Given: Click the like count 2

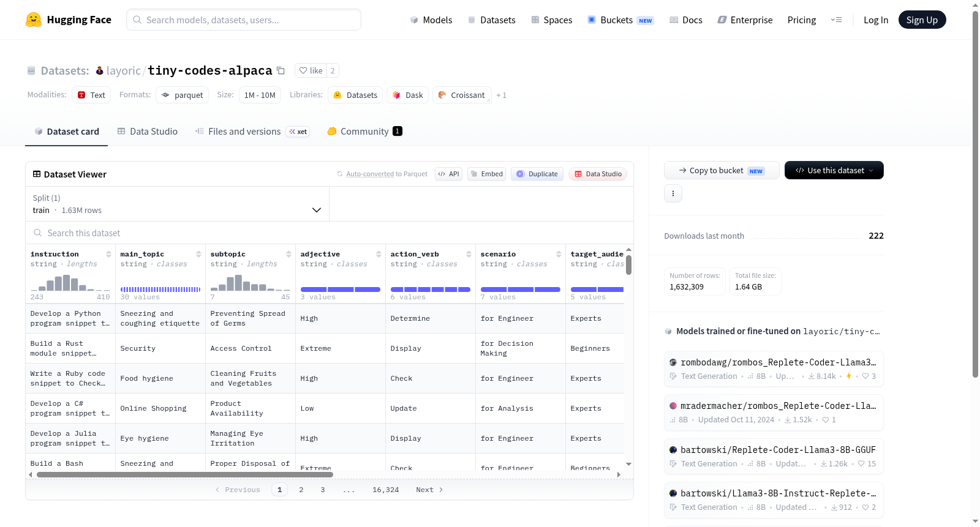Looking at the screenshot, I should coord(333,70).
